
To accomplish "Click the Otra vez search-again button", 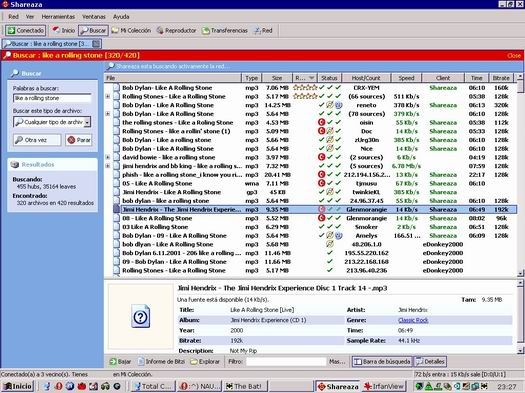I will pyautogui.click(x=37, y=140).
